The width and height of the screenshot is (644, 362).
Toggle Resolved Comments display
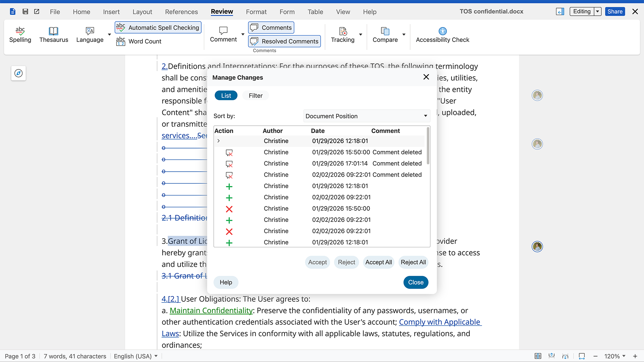click(284, 41)
